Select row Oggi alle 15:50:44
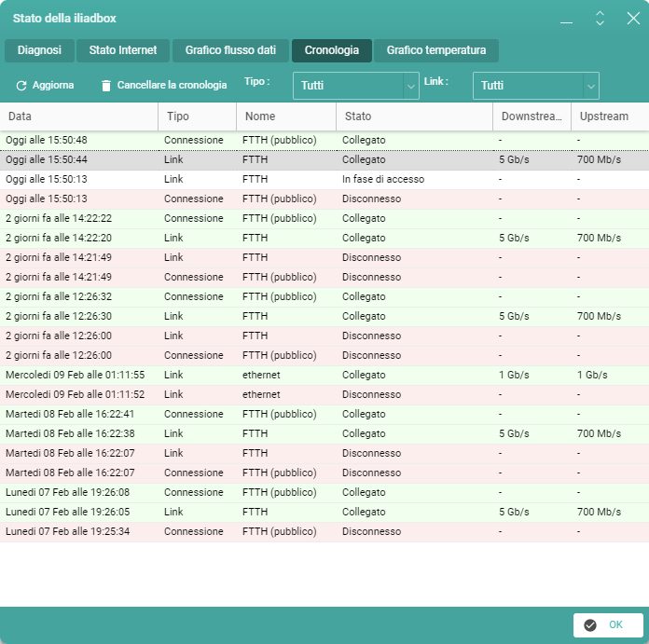Viewport: 649px width, 644px height. (324, 159)
